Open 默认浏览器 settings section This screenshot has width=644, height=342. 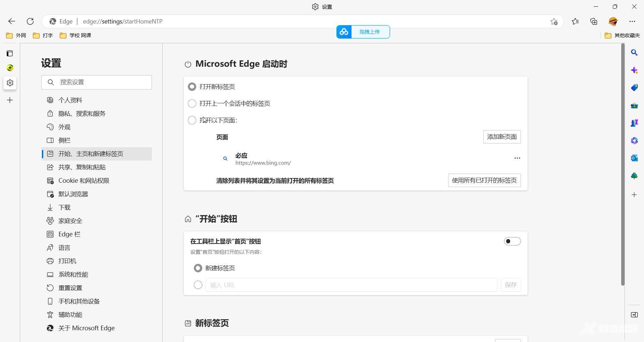coord(97,194)
